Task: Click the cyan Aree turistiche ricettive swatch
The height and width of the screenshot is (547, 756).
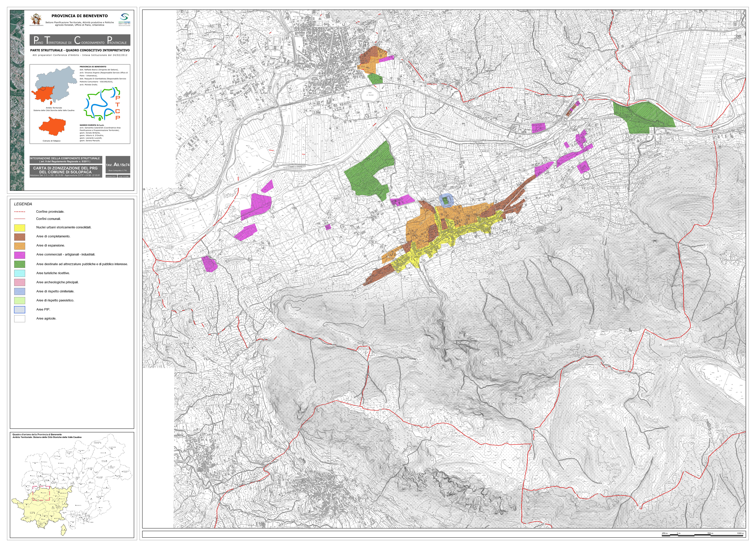Action: [20, 273]
